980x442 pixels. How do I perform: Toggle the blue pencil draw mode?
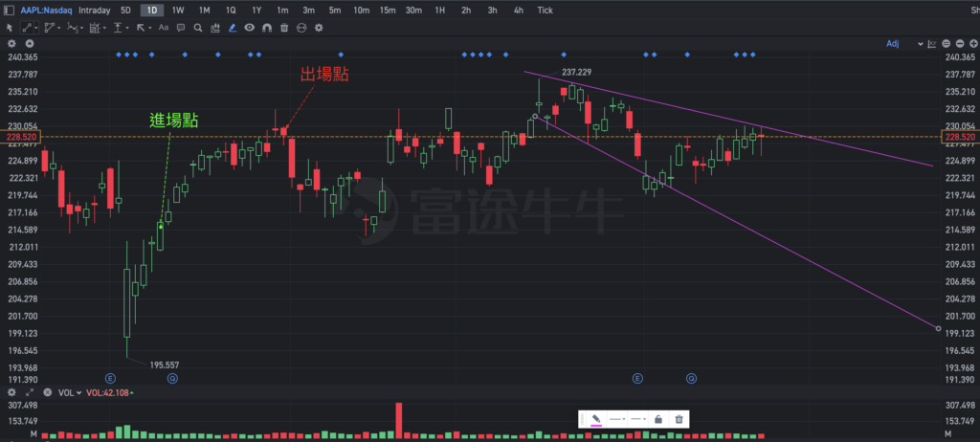233,28
